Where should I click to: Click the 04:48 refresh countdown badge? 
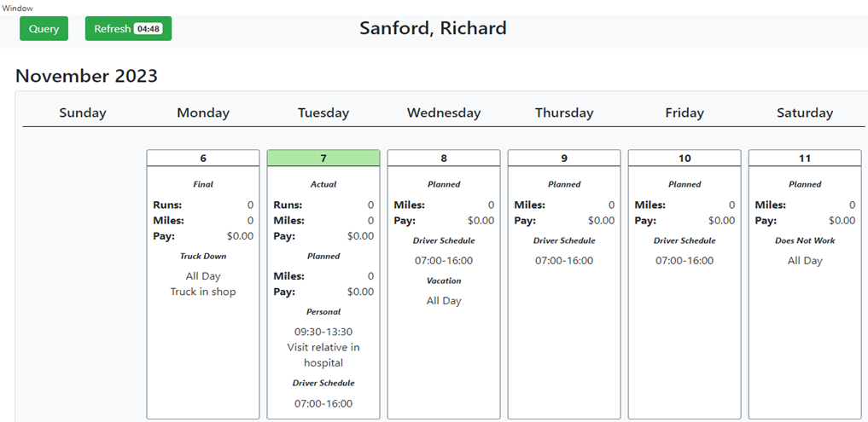click(x=149, y=29)
